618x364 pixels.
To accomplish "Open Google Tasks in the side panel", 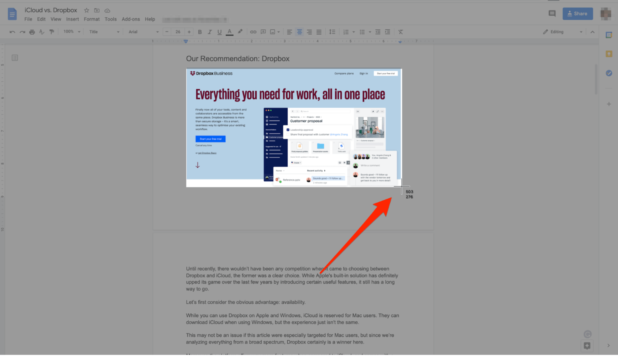I will (609, 73).
